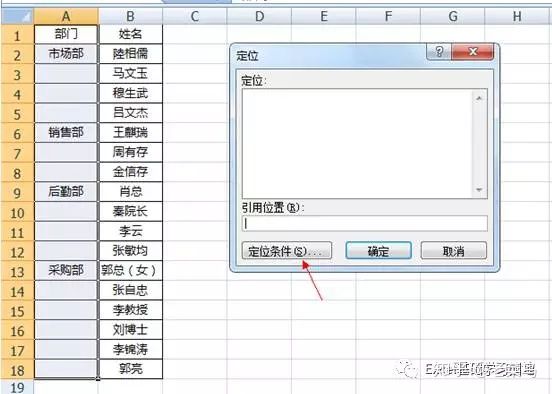Click blank cell A18 beside 郭亮

tap(66, 369)
